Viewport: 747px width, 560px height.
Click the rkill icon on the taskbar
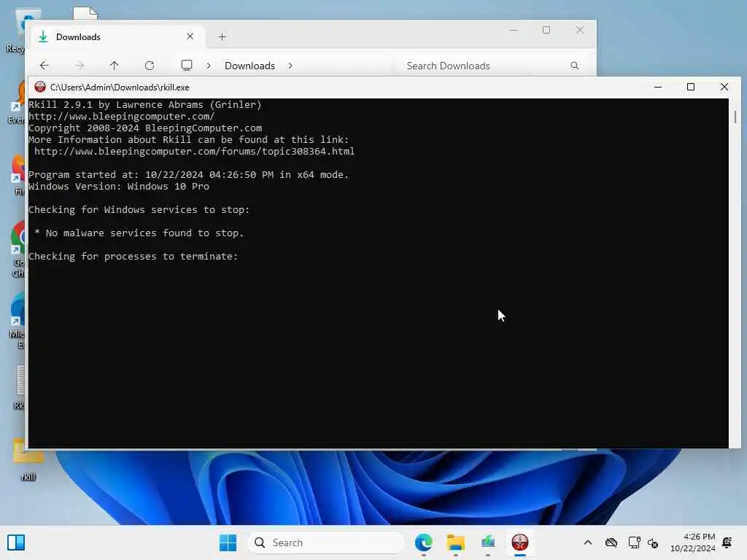click(519, 542)
